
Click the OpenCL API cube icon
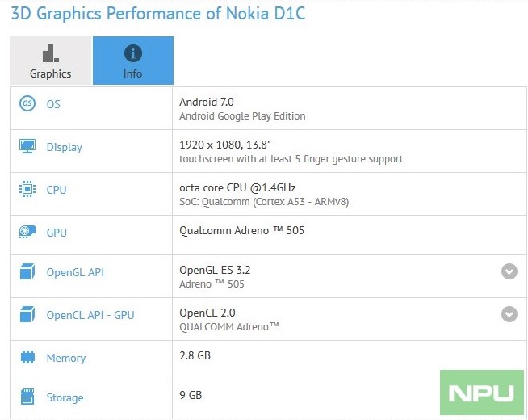(27, 316)
